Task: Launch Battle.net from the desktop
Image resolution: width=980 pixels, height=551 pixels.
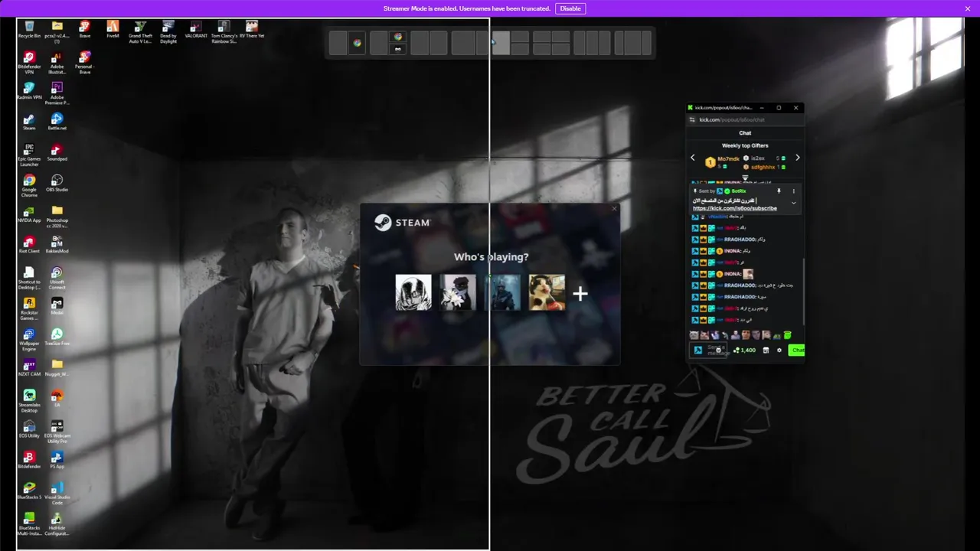Action: 57,122
